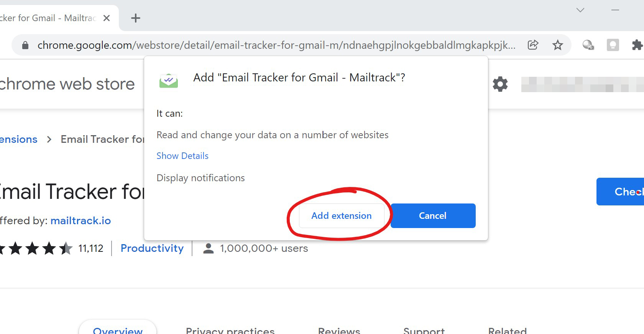Open the tab search chevron
644x334 pixels.
[x=580, y=10]
